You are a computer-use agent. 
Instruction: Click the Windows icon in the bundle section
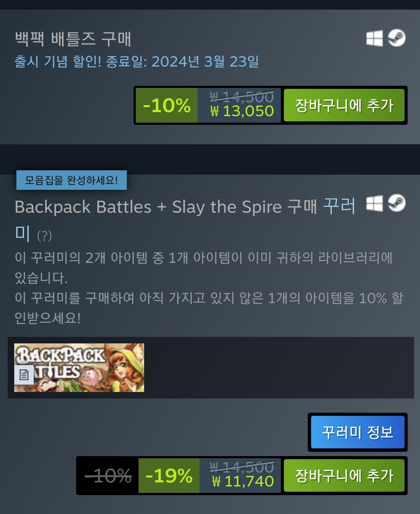374,203
